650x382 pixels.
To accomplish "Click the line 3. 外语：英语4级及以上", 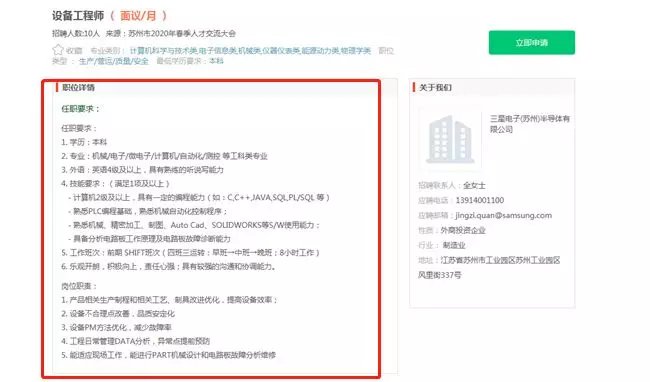I will tap(142, 170).
